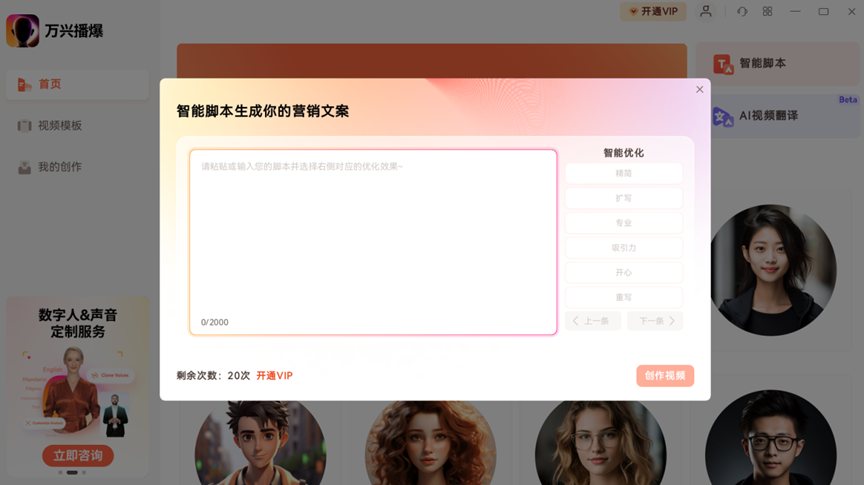Click the 视频模板 template icon
The width and height of the screenshot is (864, 485).
tap(24, 126)
